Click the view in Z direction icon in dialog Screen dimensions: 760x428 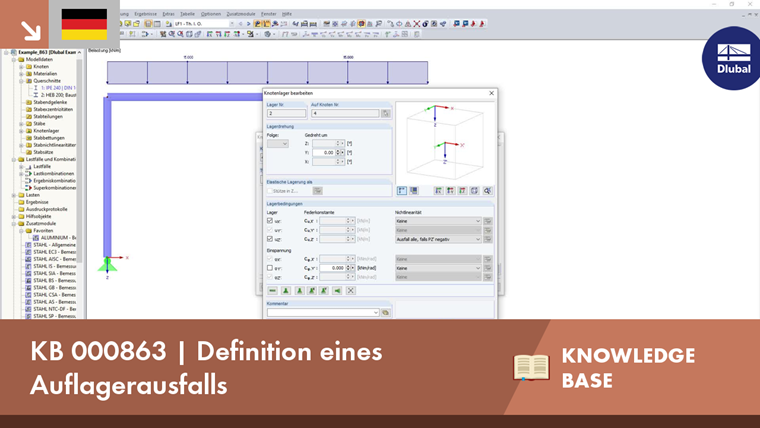click(x=462, y=191)
